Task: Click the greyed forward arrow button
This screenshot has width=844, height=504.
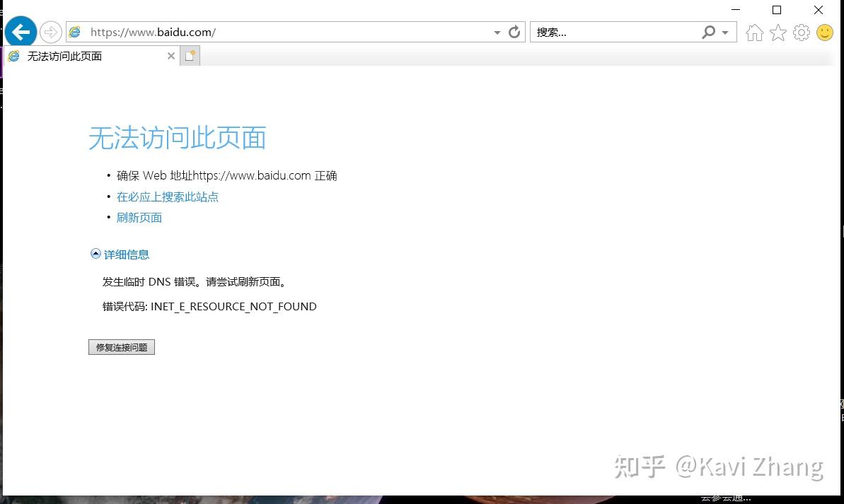Action: pyautogui.click(x=51, y=33)
